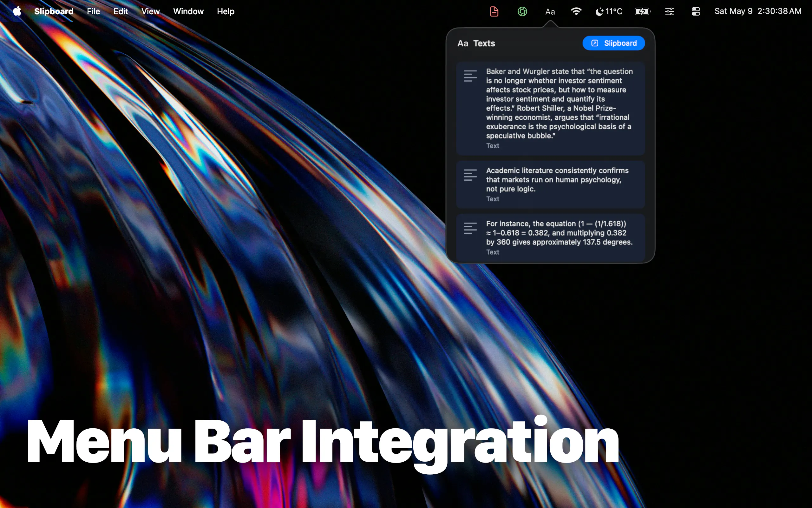Click the Text label under equation clip
This screenshot has height=508, width=812.
coord(493,252)
